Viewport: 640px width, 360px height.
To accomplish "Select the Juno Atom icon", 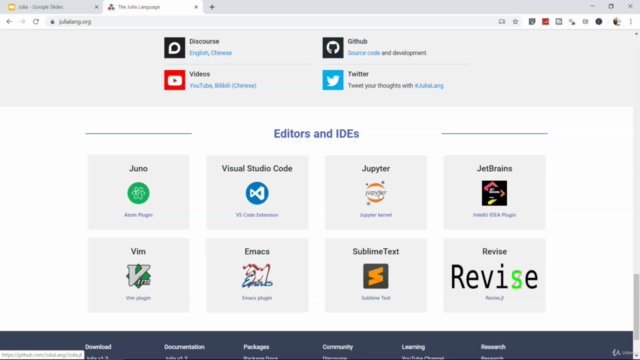I will coord(138,193).
